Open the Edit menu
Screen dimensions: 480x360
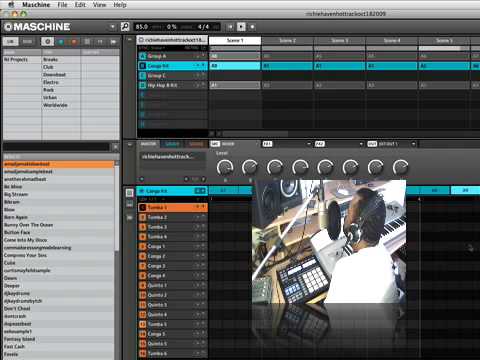pyautogui.click(x=80, y=5)
